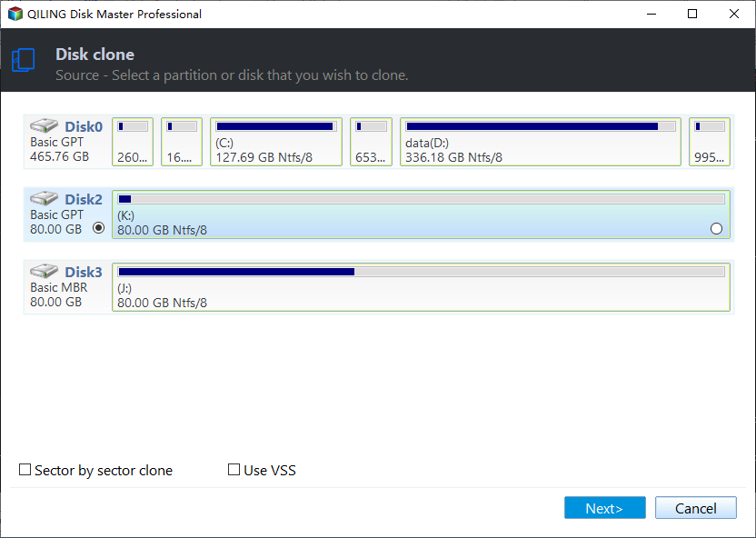Click the QILING app logo in title bar

tap(15, 14)
